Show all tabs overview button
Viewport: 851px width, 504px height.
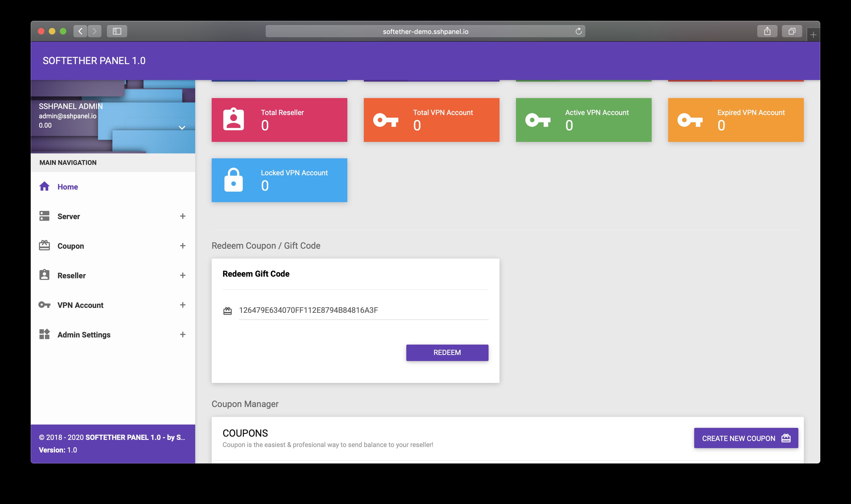(x=792, y=31)
